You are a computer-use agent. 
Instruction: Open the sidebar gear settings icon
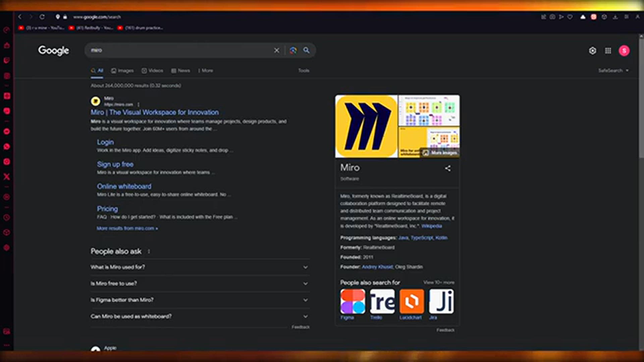coord(7,248)
